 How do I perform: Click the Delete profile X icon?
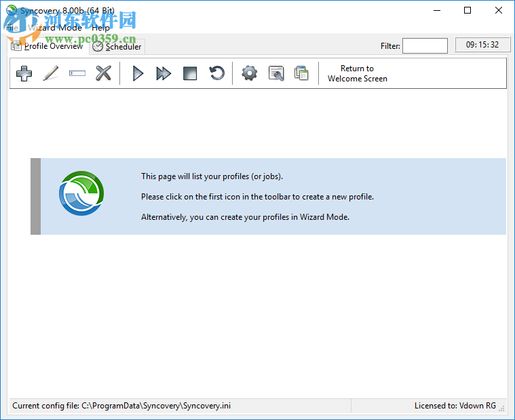[103, 73]
